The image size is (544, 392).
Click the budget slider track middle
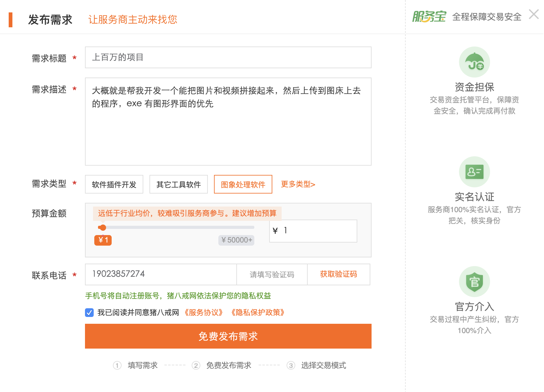pyautogui.click(x=176, y=227)
